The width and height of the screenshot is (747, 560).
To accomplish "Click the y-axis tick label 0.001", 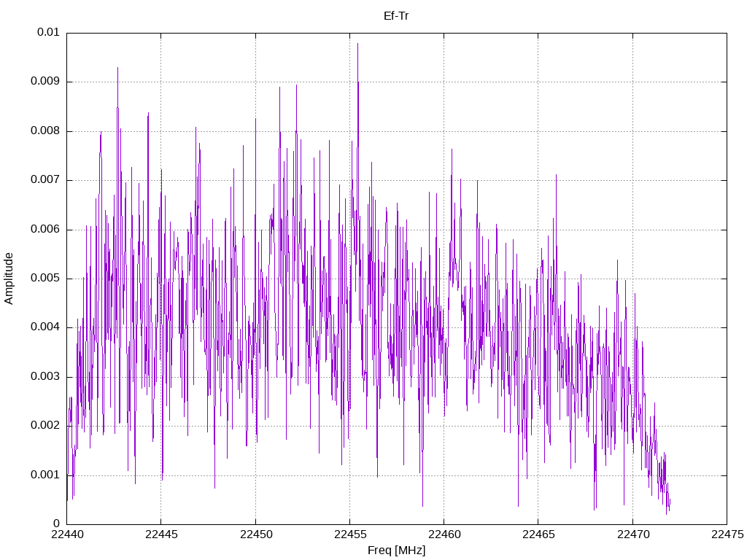I will [x=45, y=475].
